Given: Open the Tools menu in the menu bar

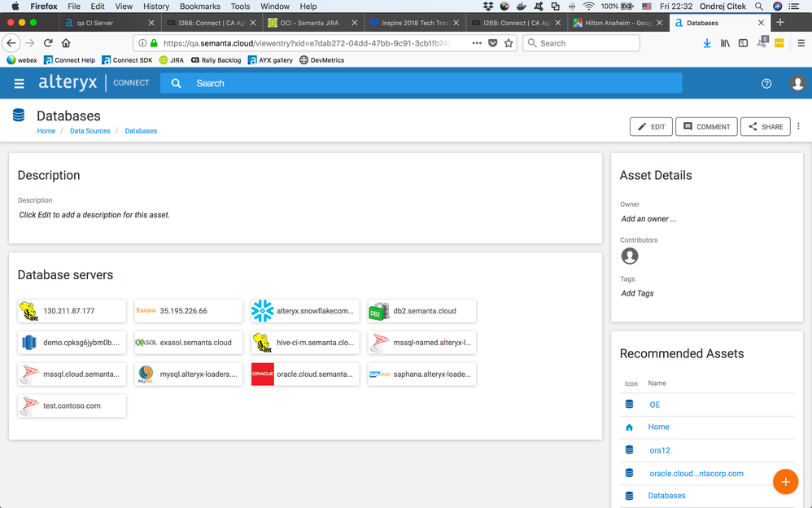Looking at the screenshot, I should click(240, 7).
